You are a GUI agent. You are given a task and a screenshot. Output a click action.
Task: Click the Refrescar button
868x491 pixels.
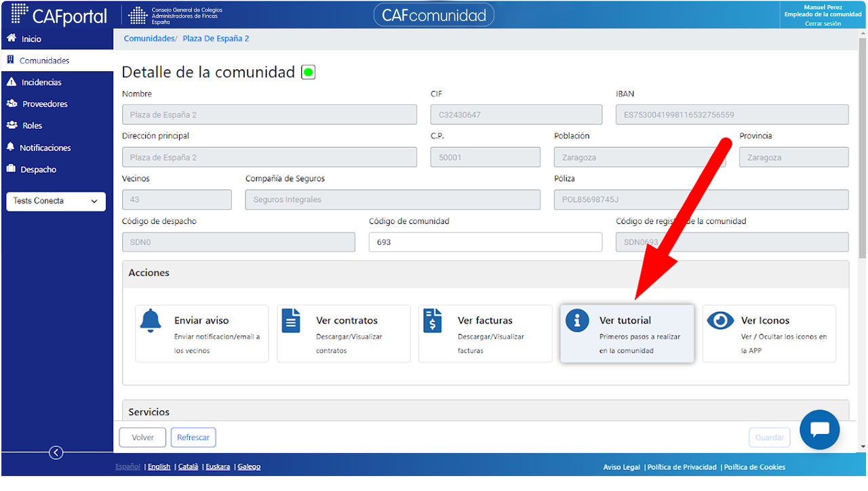click(193, 437)
